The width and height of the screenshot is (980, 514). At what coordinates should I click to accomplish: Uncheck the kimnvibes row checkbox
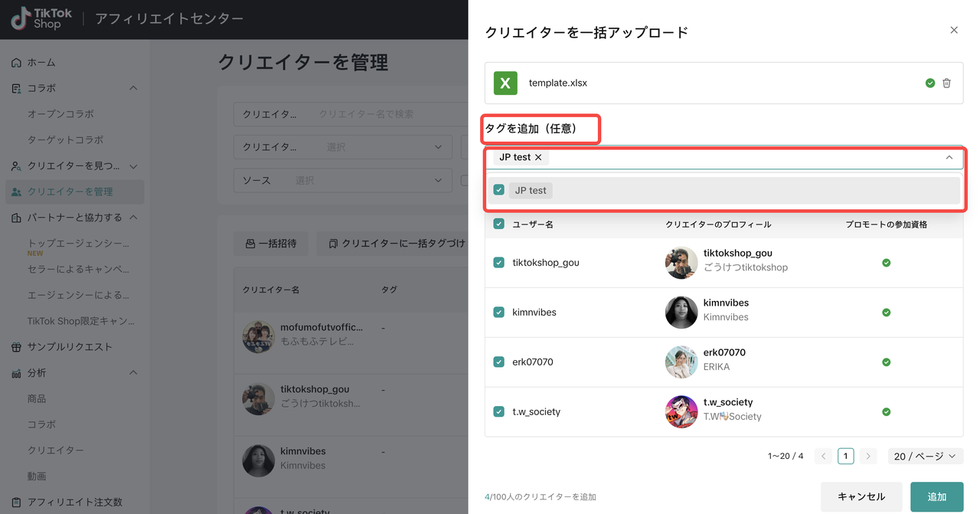click(499, 313)
